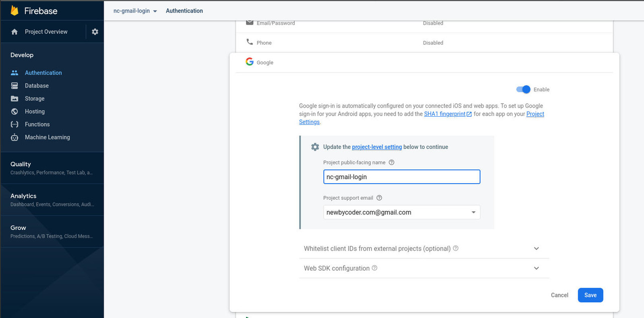644x318 pixels.
Task: Click the Project public-facing name input field
Action: (401, 177)
